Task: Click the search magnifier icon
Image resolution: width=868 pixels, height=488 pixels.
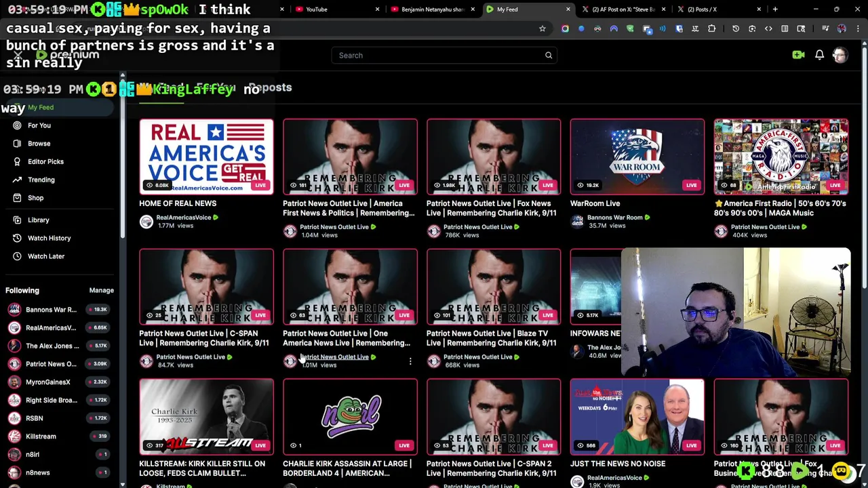Action: (549, 56)
